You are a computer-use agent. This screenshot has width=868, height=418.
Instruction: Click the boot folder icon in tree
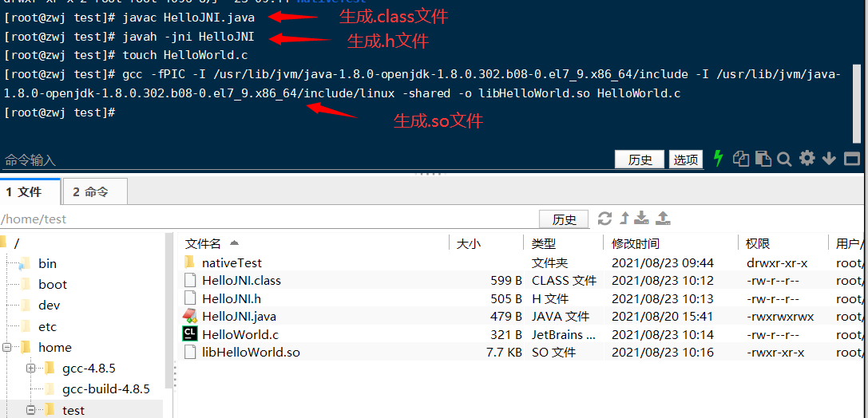tap(25, 284)
